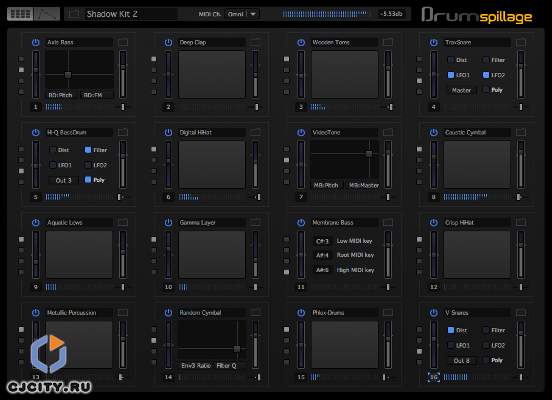Viewport: 552px width, 400px height.
Task: Change the A#4 Root MIDI key value
Action: click(322, 255)
